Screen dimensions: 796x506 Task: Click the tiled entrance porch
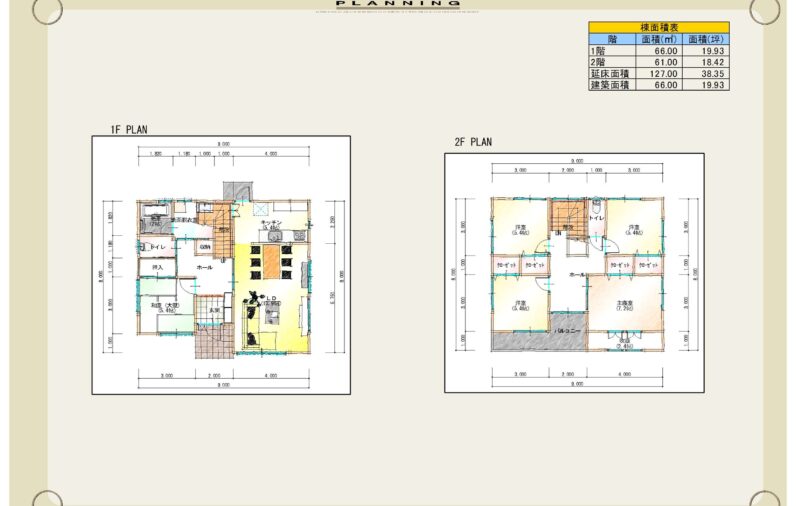coord(214,341)
